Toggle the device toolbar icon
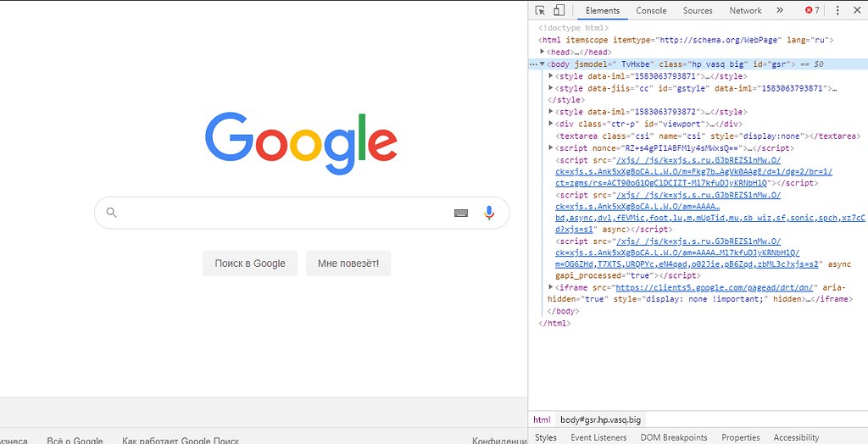 [x=559, y=10]
